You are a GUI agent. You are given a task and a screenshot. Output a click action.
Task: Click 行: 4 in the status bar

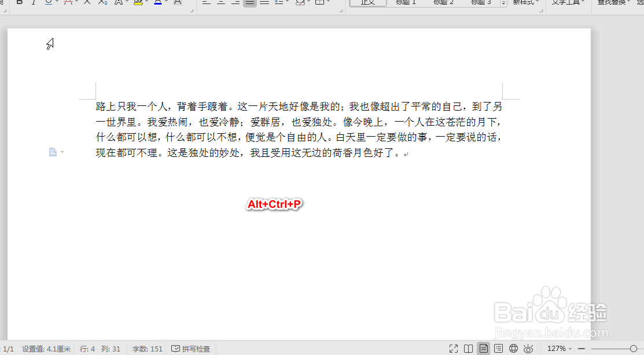tap(87, 349)
